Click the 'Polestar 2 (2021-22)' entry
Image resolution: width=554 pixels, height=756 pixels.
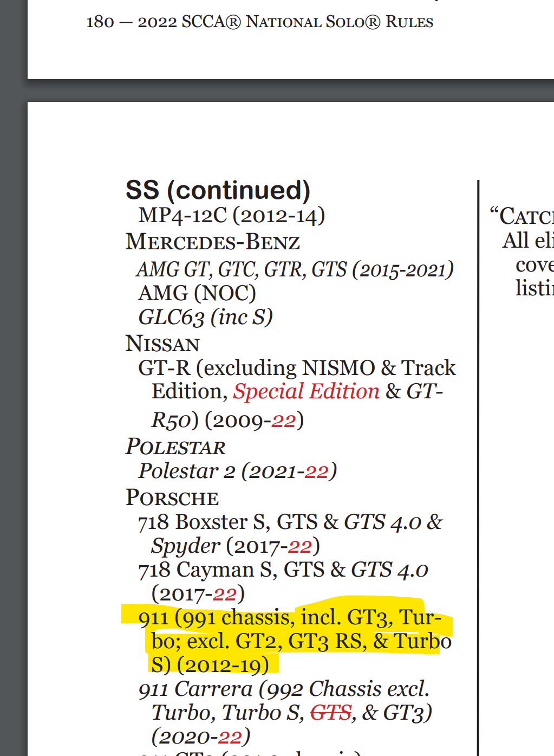click(x=238, y=471)
